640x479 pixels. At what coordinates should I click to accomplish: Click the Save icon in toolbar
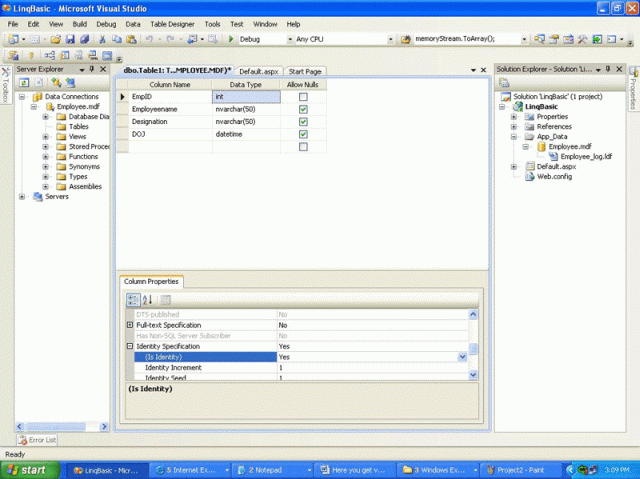(x=70, y=39)
